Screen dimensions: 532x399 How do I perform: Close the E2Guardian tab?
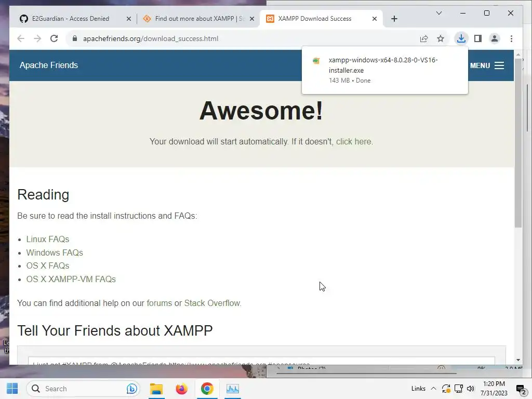tap(129, 19)
